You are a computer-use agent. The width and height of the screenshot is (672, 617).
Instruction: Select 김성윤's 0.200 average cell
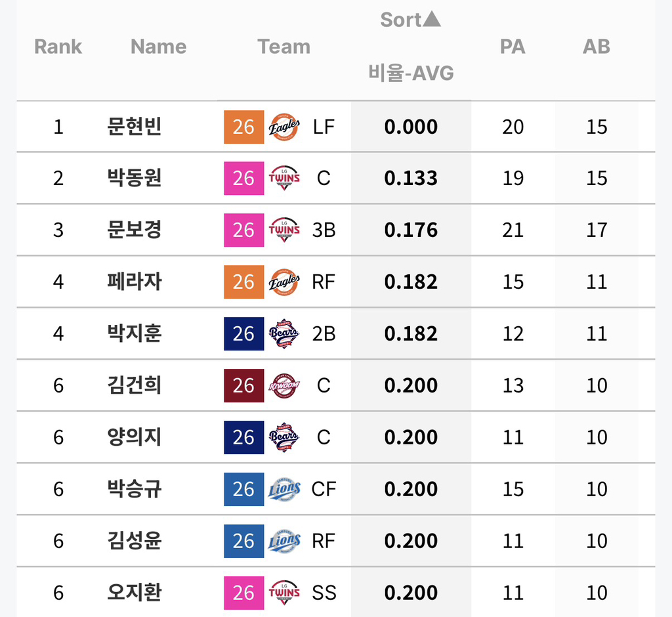pyautogui.click(x=411, y=541)
